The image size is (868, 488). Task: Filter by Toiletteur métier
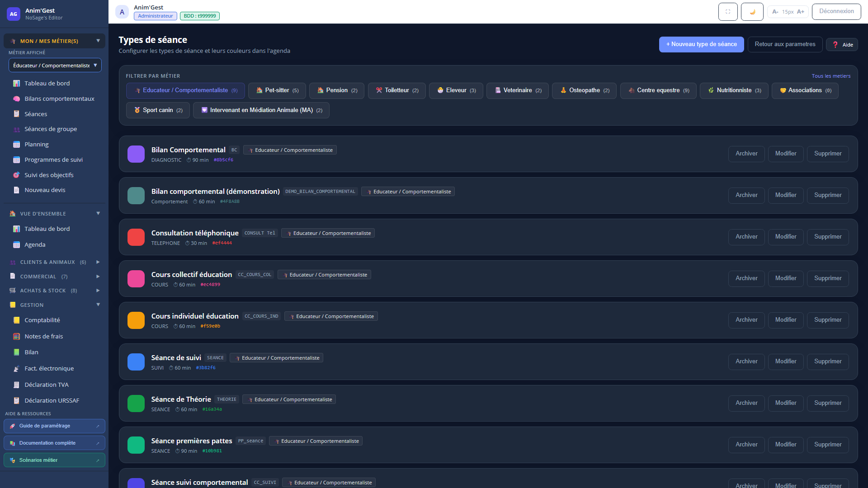(396, 90)
